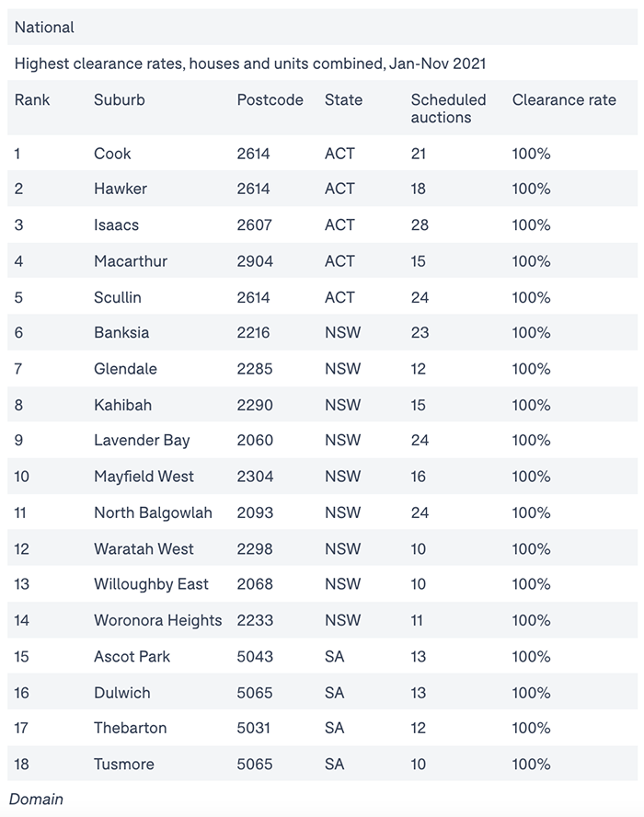Click the Mayfield West suburb cell
The width and height of the screenshot is (644, 817).
[x=144, y=477]
